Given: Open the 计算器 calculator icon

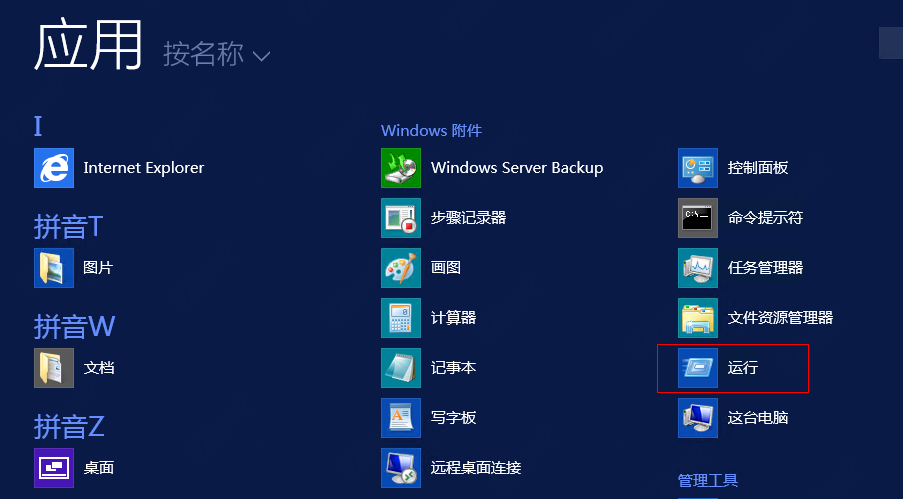Looking at the screenshot, I should click(401, 318).
